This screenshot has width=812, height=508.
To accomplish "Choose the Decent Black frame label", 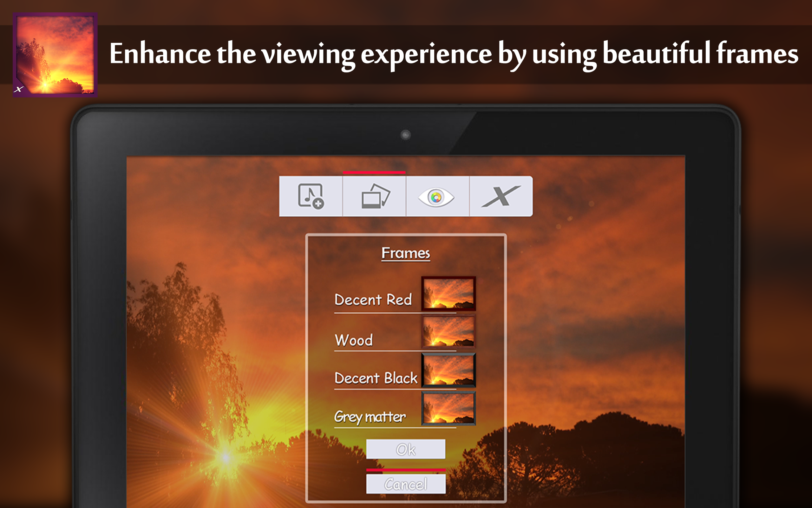I will coord(376,378).
